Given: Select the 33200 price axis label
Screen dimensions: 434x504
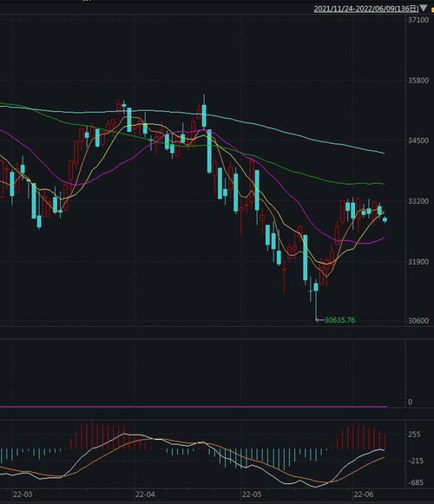Looking at the screenshot, I should pos(418,201).
